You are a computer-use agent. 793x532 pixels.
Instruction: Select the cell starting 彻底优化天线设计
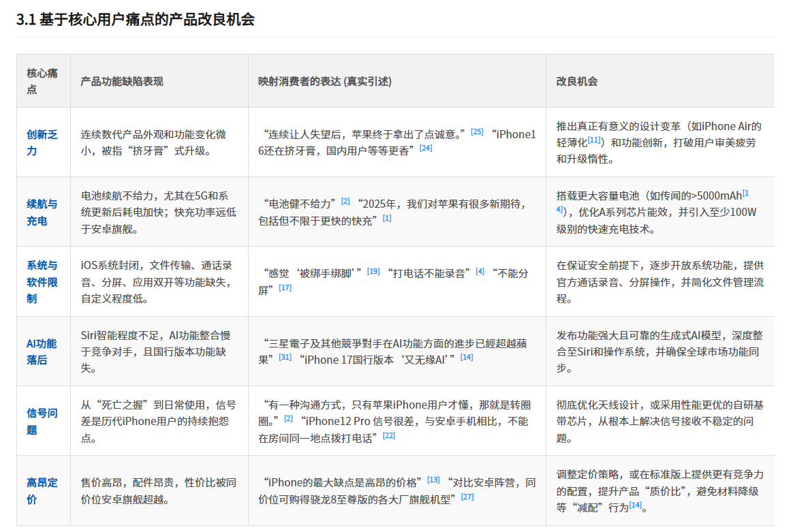[x=660, y=421]
